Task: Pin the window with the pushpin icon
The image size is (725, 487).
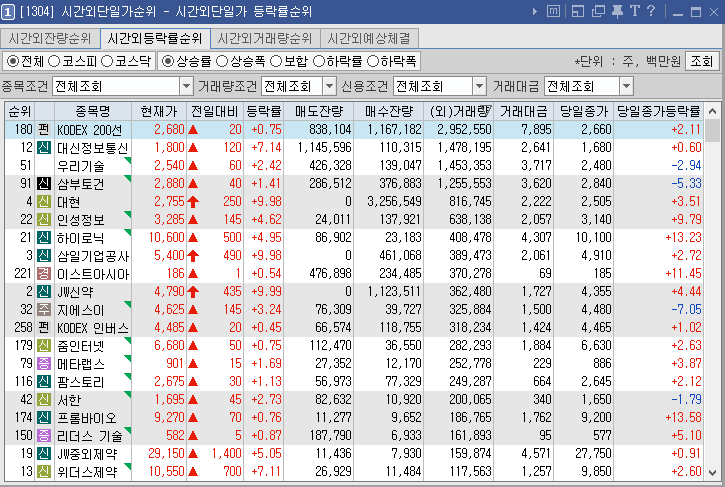Action: 617,11
